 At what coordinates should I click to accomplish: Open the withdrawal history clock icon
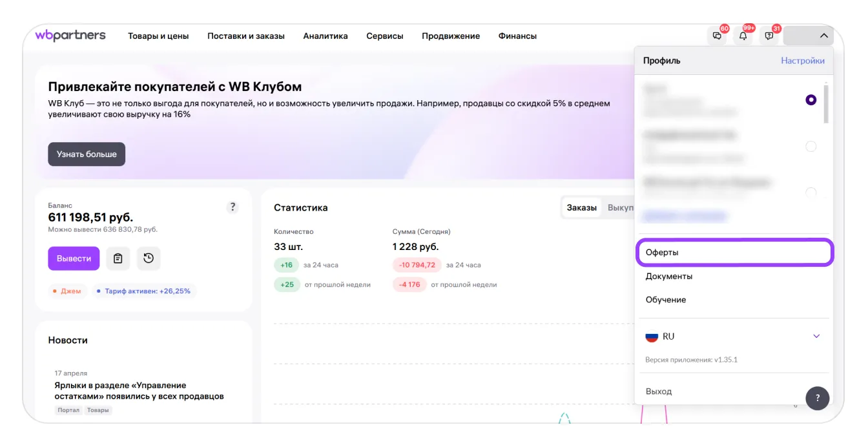(149, 258)
